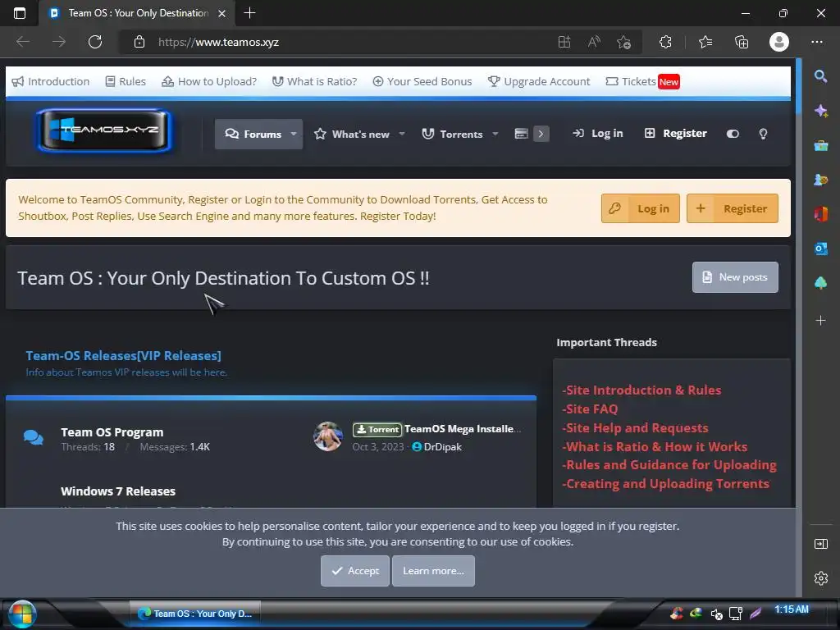Image resolution: width=840 pixels, height=630 pixels.
Task: Click the plus icon to customize sidebar
Action: click(x=820, y=321)
